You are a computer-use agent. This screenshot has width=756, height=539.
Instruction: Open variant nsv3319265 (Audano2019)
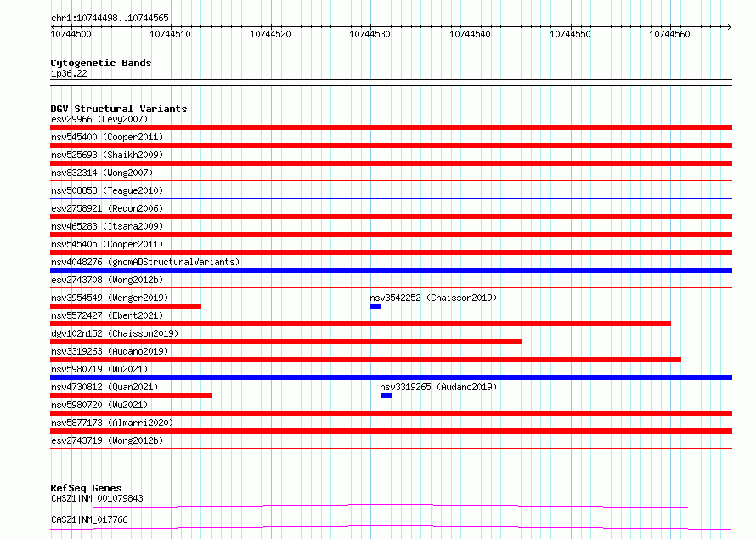pos(438,387)
